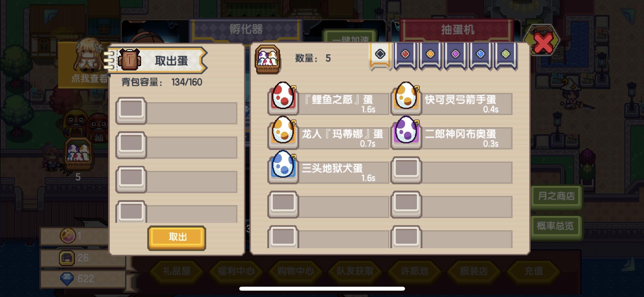Click the yellow 取出 button
Screen dimensions: 644x297
(177, 237)
